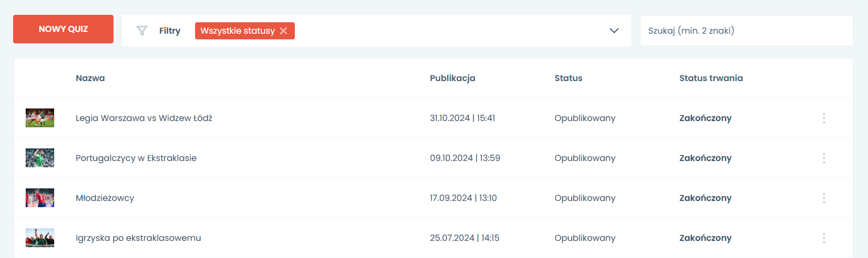
Task: Open the Portugalczycy w Ekstraklasie quiz
Action: (136, 158)
